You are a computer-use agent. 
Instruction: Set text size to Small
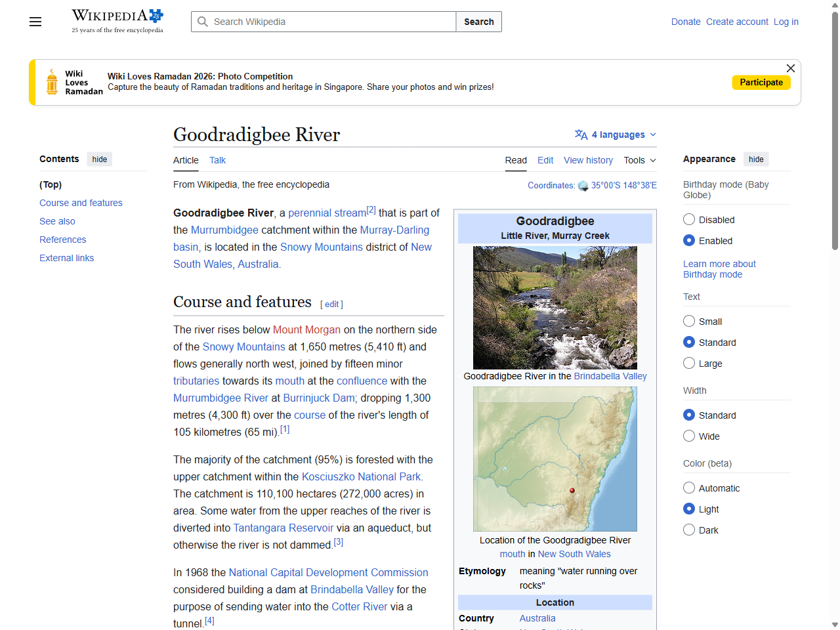click(x=689, y=321)
